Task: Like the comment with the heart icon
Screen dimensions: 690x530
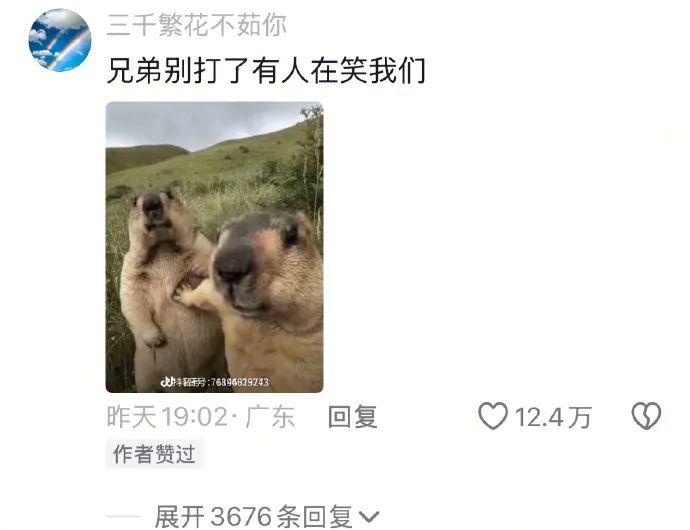Action: (x=493, y=416)
